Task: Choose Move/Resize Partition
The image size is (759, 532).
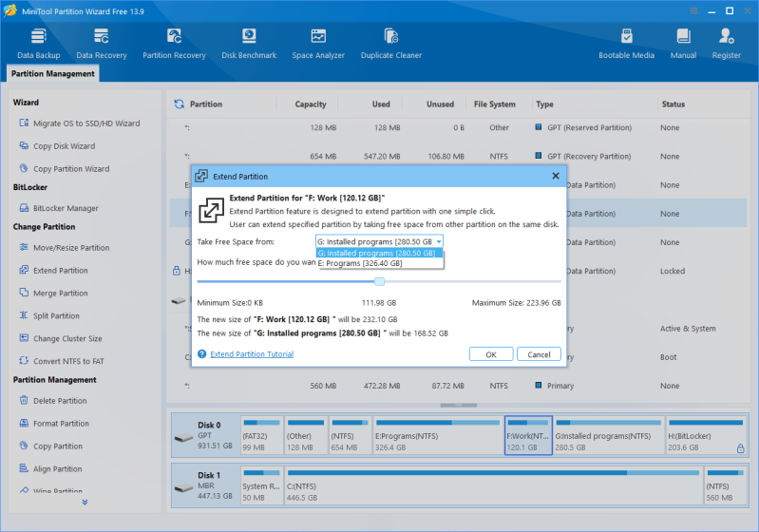Action: 65,248
